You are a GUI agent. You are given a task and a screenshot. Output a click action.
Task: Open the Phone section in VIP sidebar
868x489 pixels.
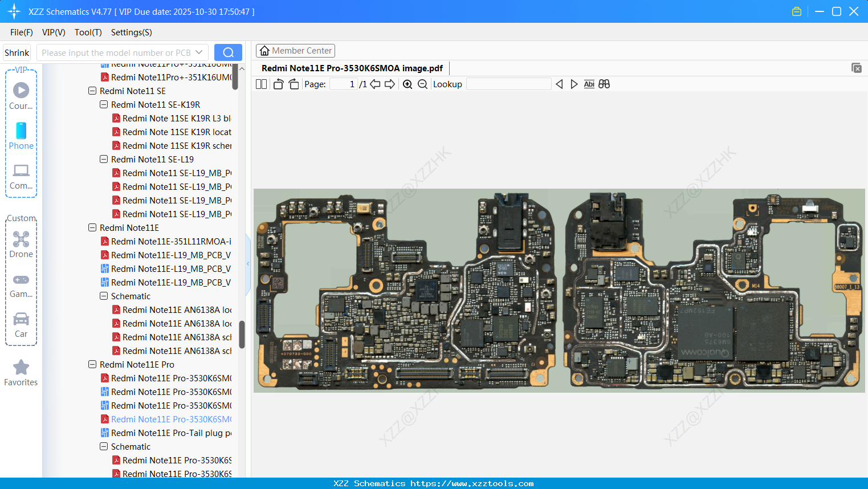pyautogui.click(x=21, y=137)
